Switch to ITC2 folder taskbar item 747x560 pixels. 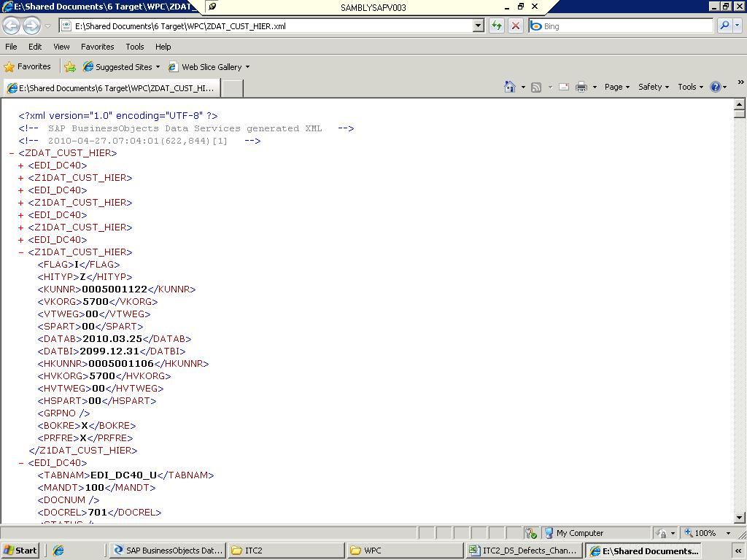tap(286, 551)
